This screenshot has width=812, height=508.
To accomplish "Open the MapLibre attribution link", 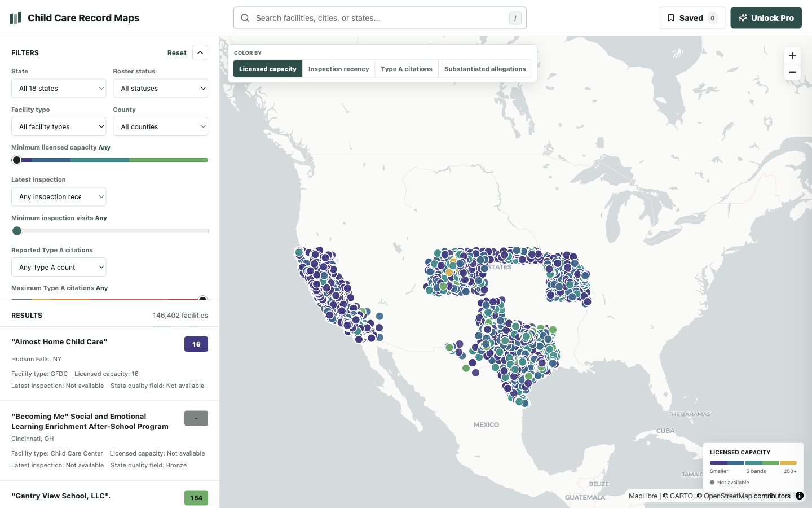I will pyautogui.click(x=643, y=496).
